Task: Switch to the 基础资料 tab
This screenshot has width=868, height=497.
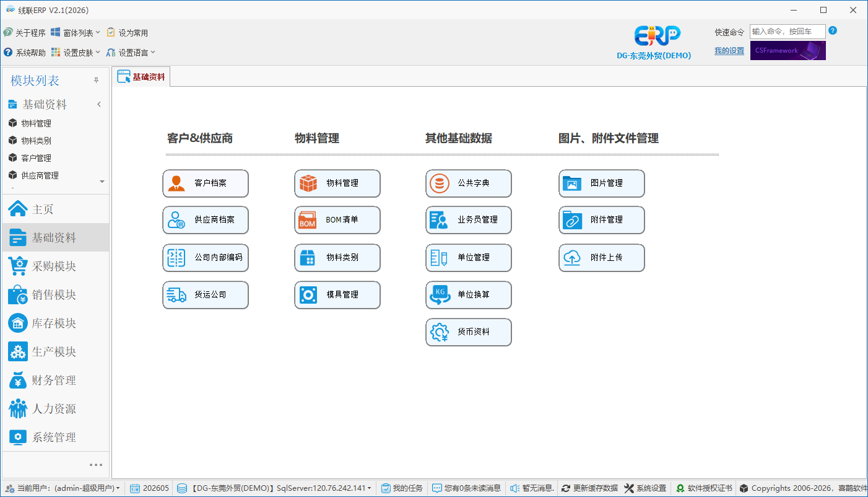Action: pos(141,77)
